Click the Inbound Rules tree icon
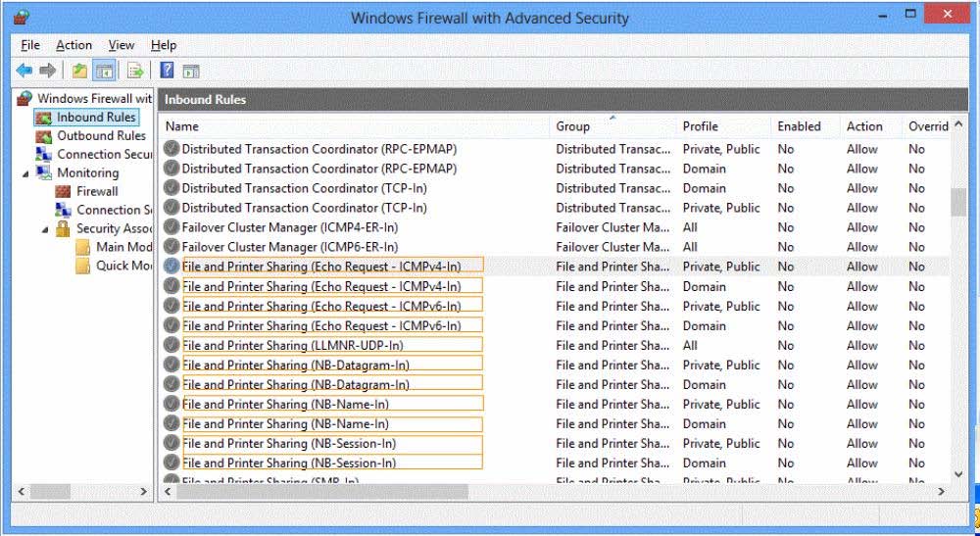The height and width of the screenshot is (536, 980). click(x=44, y=118)
